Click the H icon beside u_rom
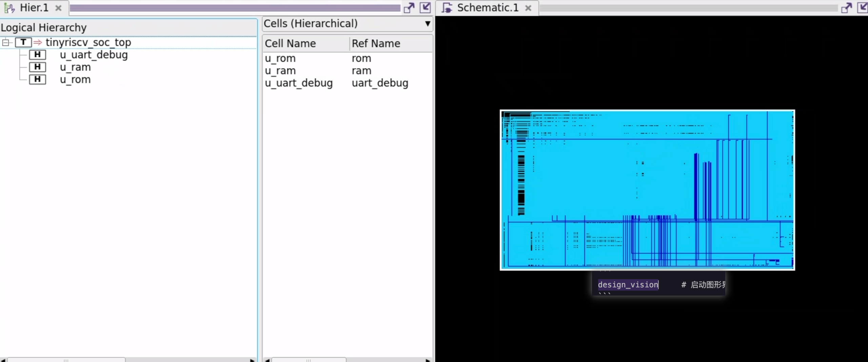 [37, 79]
